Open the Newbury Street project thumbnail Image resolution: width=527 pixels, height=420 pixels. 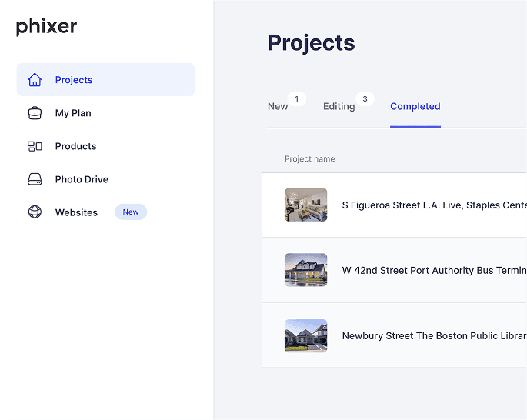click(305, 335)
